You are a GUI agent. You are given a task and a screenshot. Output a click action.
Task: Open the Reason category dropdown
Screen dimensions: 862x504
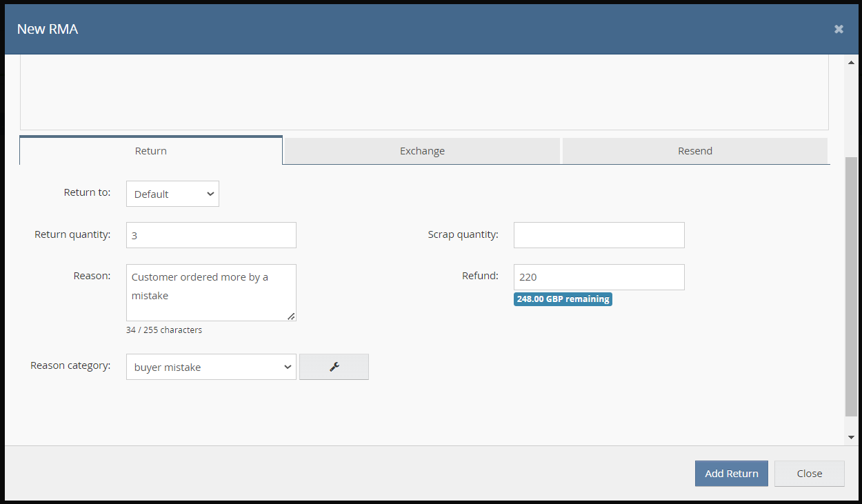[x=211, y=367]
